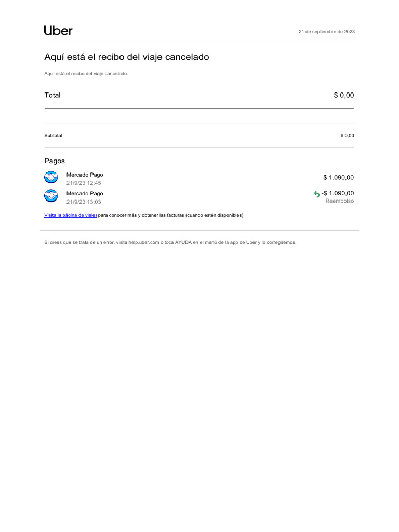Click the small subtitle text below the heading
The width and height of the screenshot is (399, 532).
pos(86,74)
